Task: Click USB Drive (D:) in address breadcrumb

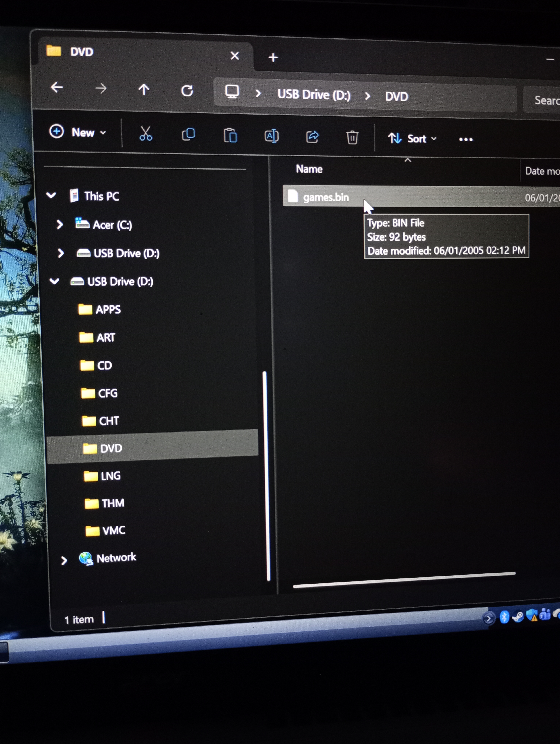Action: 314,95
